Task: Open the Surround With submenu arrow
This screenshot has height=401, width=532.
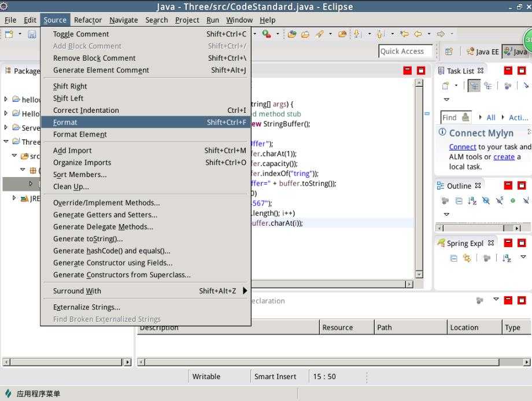Action: [245, 290]
